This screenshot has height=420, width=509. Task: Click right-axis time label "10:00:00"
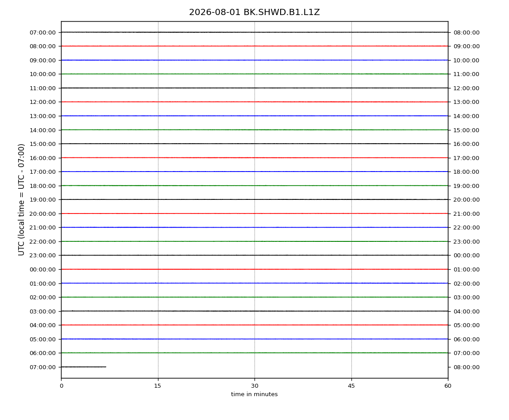click(467, 60)
